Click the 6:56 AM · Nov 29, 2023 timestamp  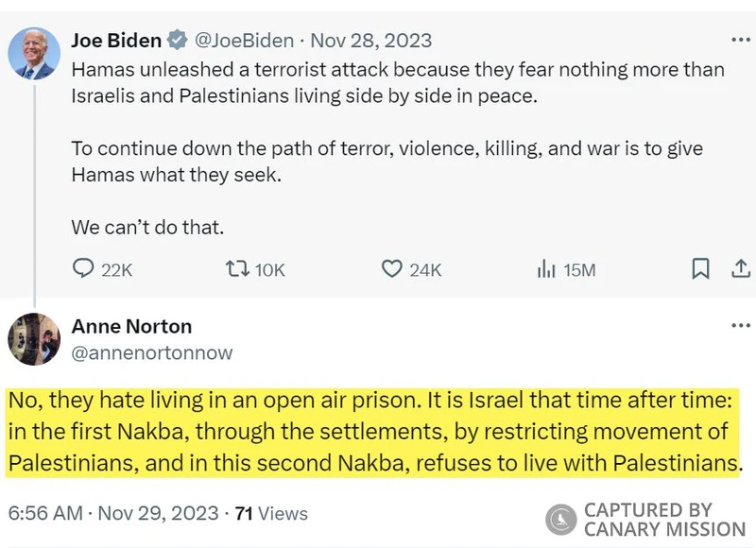[112, 513]
